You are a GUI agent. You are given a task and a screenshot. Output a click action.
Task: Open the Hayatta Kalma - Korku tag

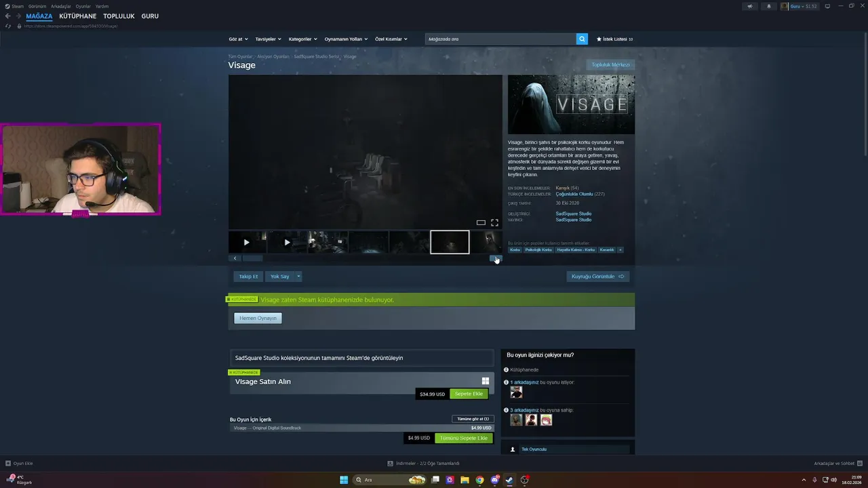[576, 249]
